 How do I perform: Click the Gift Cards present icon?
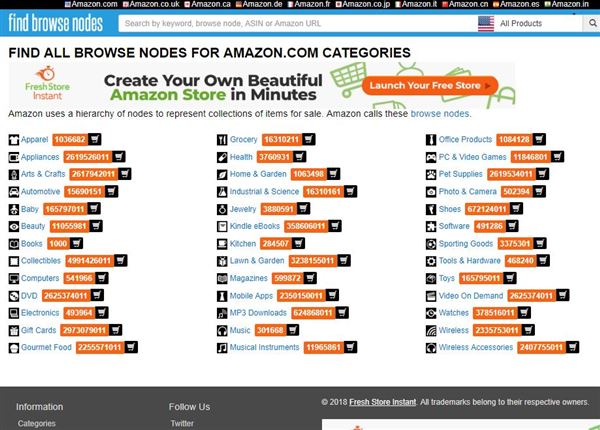14,331
